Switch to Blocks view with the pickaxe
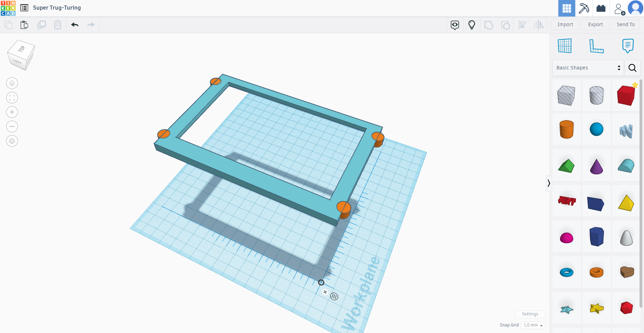 click(x=584, y=8)
